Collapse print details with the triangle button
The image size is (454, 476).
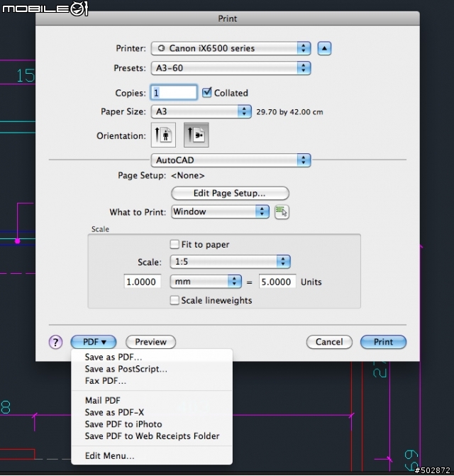(324, 48)
